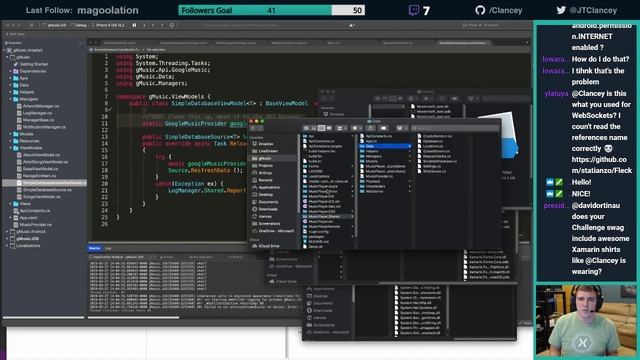This screenshot has width=640, height=360.
Task: Open the iPhone simulator device selector
Action: point(109,25)
